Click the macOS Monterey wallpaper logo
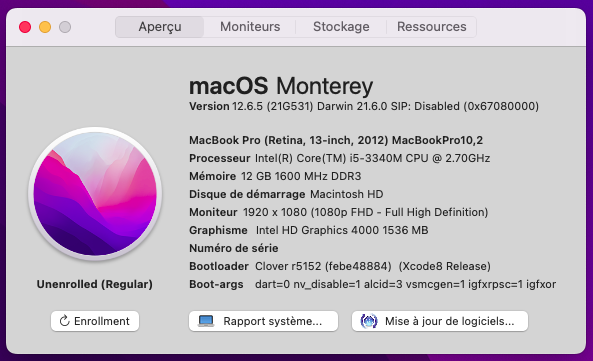This screenshot has height=361, width=593. [x=95, y=194]
